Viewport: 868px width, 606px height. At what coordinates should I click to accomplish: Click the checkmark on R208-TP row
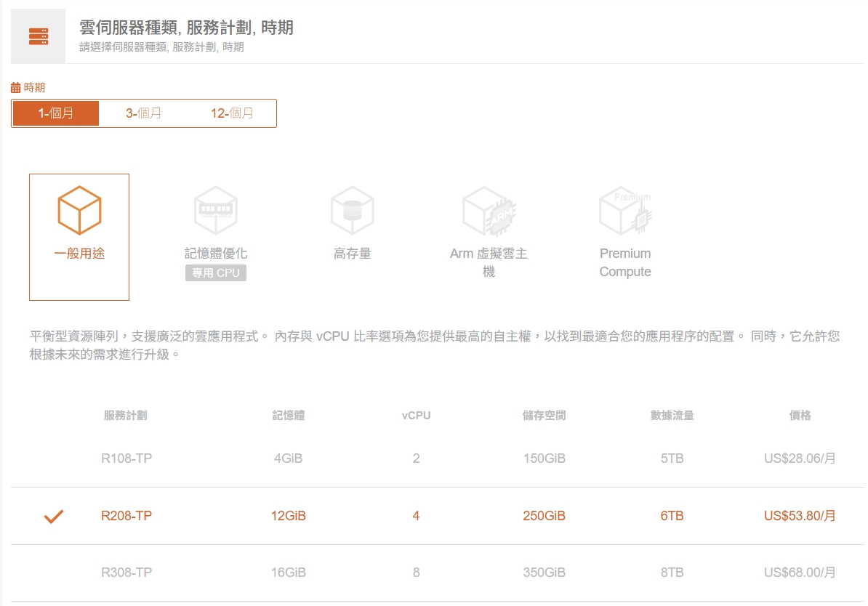[54, 517]
